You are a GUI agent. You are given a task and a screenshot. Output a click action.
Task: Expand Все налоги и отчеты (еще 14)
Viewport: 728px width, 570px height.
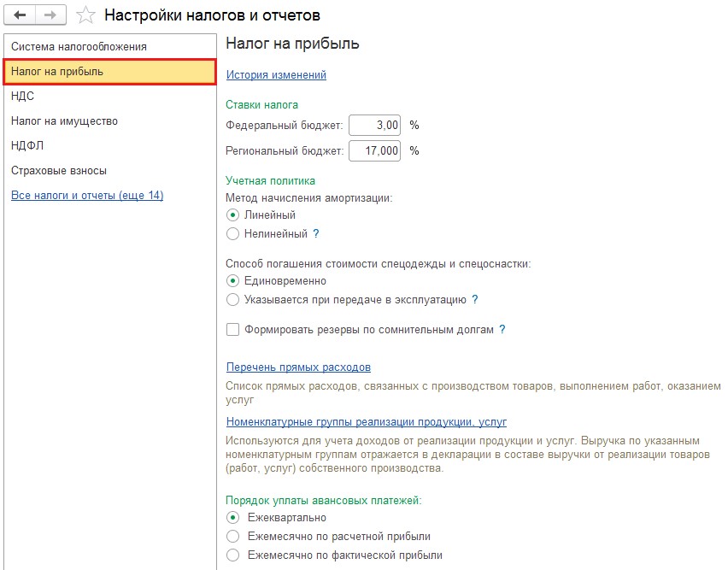pos(87,196)
